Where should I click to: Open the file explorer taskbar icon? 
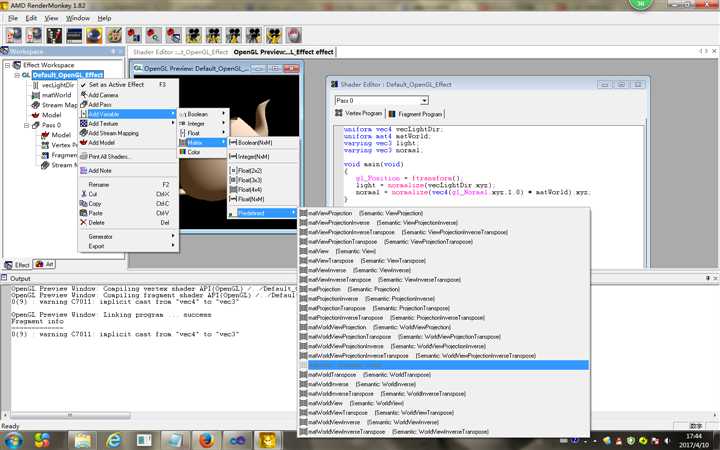[x=83, y=440]
